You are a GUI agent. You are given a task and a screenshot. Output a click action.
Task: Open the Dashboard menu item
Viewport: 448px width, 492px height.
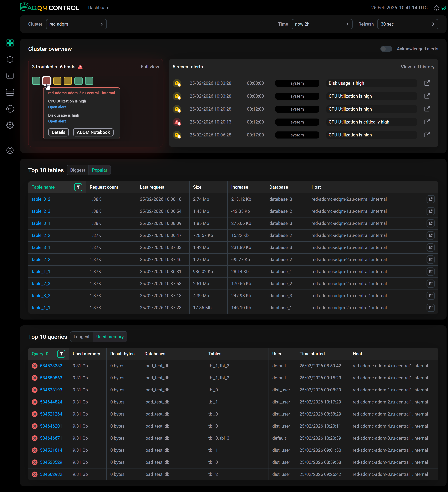tap(99, 7)
